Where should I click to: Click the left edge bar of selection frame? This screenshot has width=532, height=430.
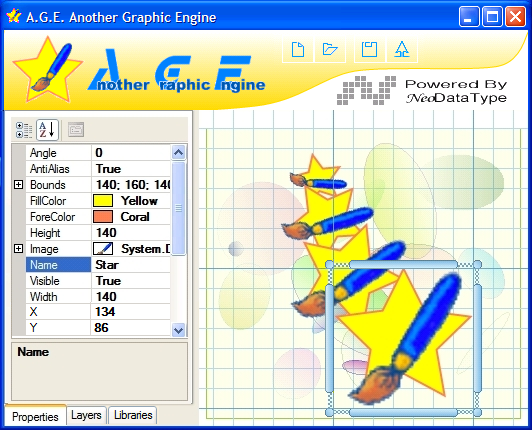click(329, 338)
